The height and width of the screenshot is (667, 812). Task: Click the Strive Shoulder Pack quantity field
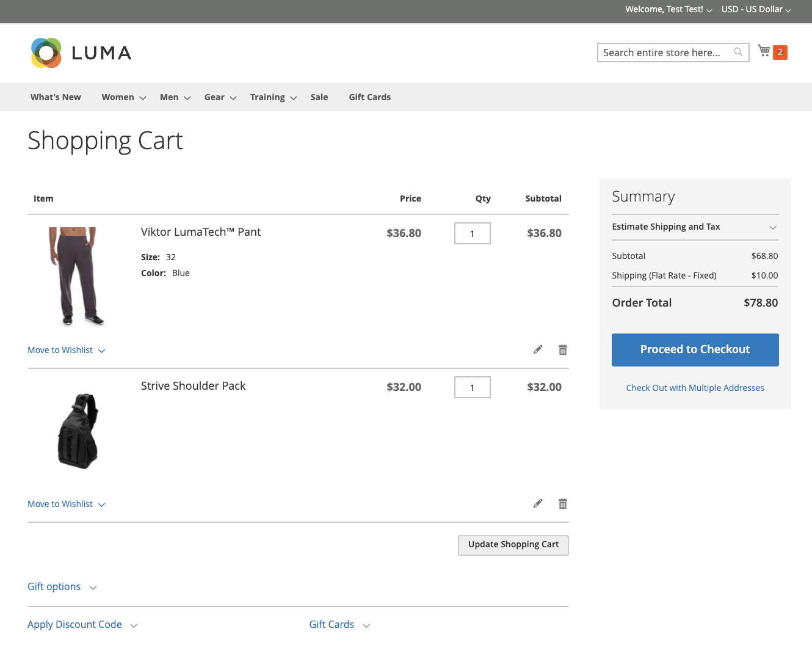(x=473, y=387)
